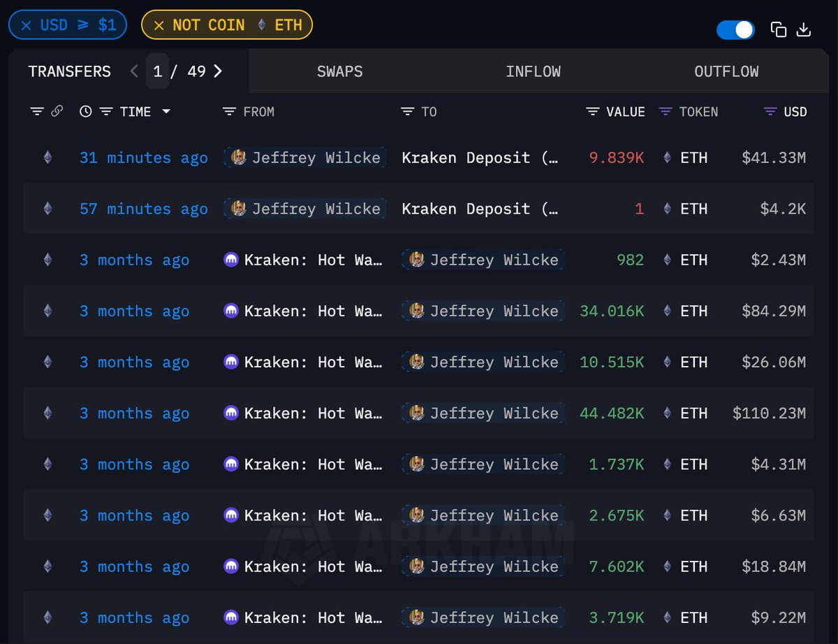838x644 pixels.
Task: Click the $4.2K USD amount
Action: point(783,209)
